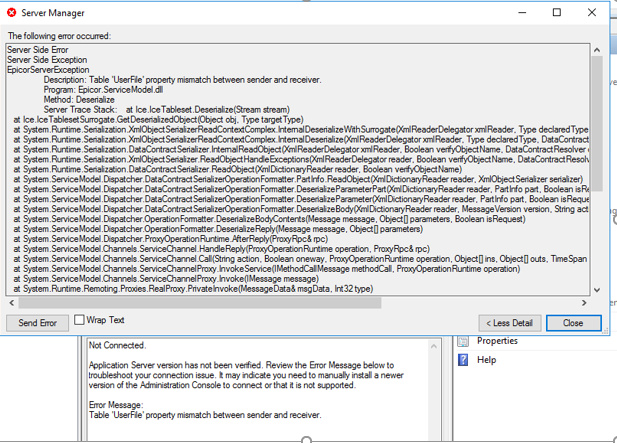This screenshot has height=443, width=617.
Task: Click 'ServiceChannelProxy.InvokeService' trace line
Action: [x=266, y=269]
